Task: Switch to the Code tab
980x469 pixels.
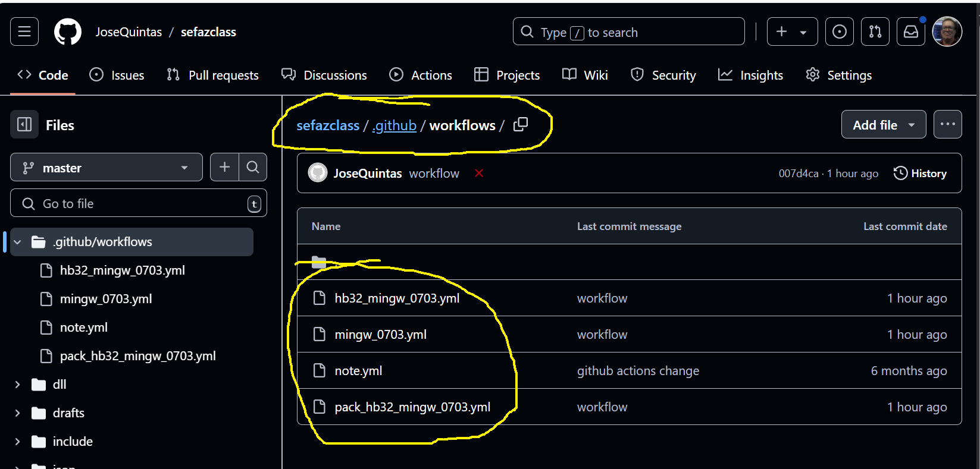Action: click(43, 75)
